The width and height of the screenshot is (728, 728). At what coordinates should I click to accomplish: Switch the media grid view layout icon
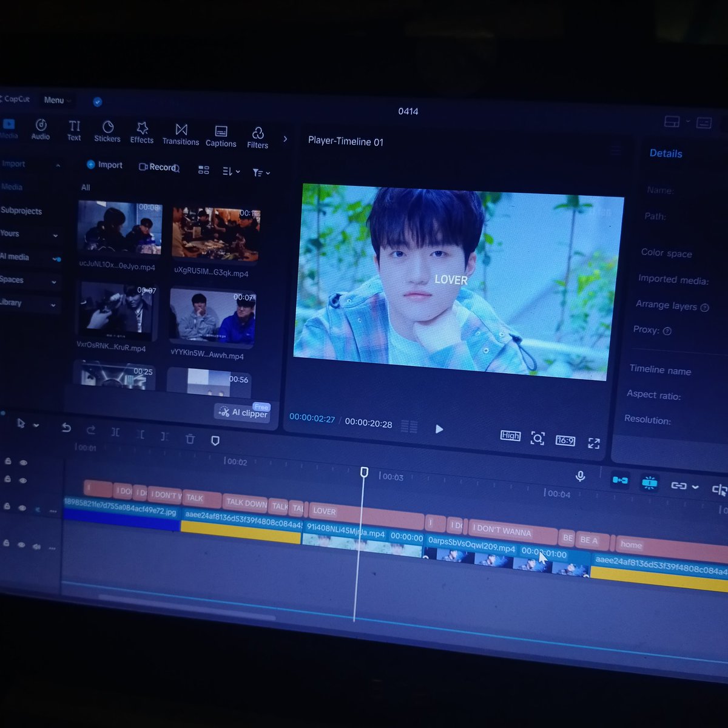[x=204, y=170]
